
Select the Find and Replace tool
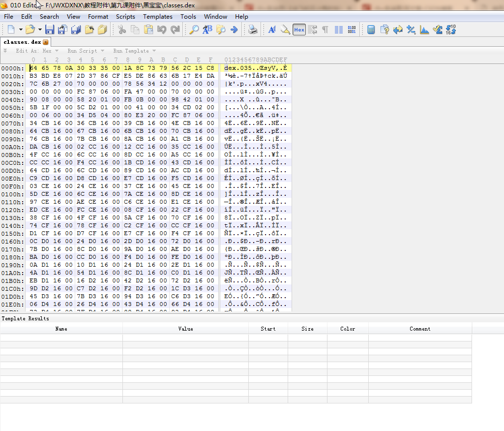point(207,30)
